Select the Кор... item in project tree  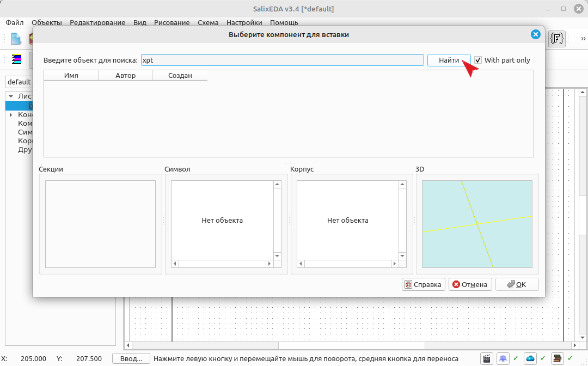pyautogui.click(x=25, y=141)
